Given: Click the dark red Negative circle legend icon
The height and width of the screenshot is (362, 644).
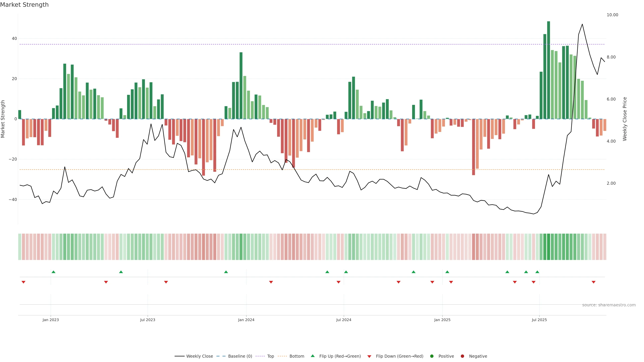Looking at the screenshot, I should point(462,356).
